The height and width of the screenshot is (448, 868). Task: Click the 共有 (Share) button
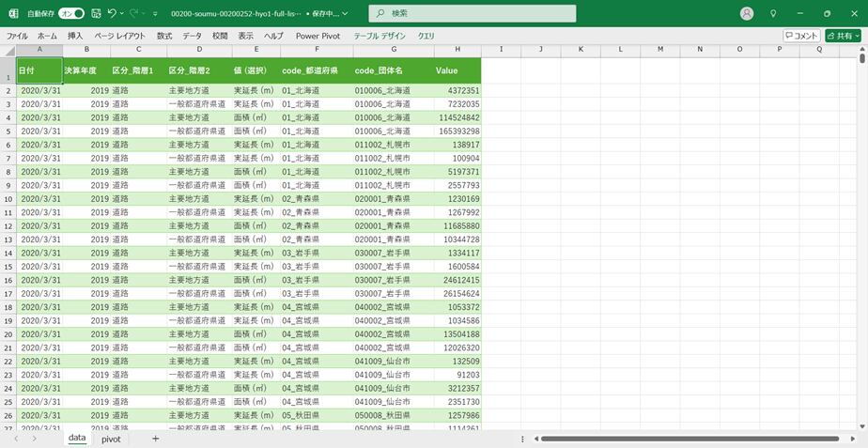(x=844, y=36)
